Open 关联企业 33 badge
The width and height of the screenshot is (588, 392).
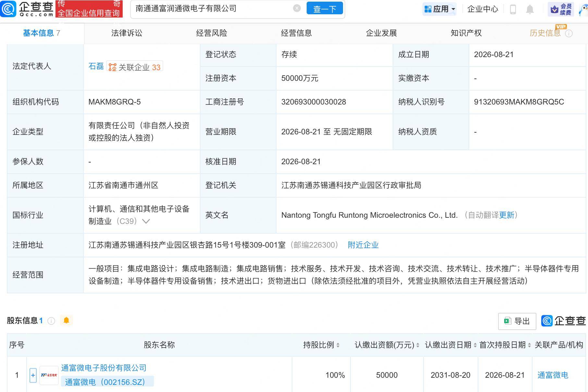tap(135, 67)
